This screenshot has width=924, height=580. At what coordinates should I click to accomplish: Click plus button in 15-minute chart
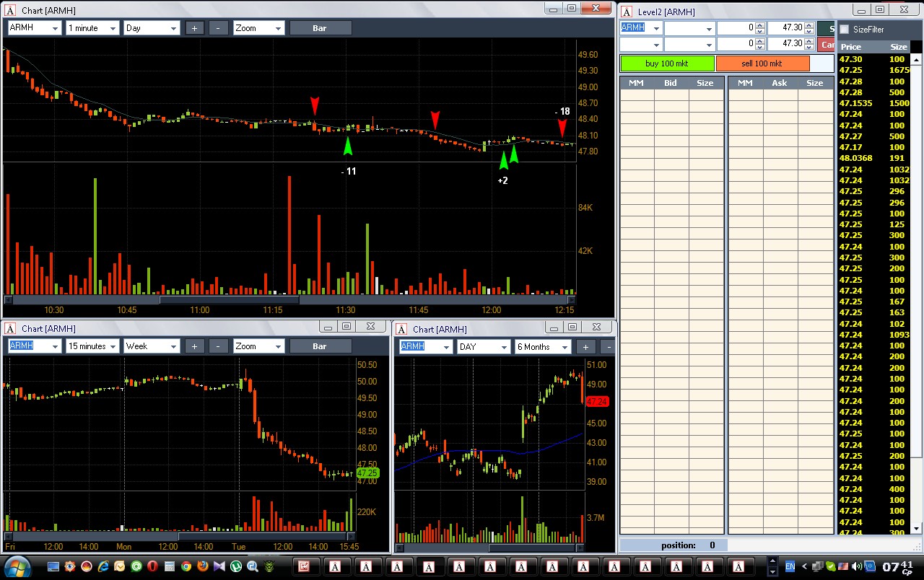(194, 346)
